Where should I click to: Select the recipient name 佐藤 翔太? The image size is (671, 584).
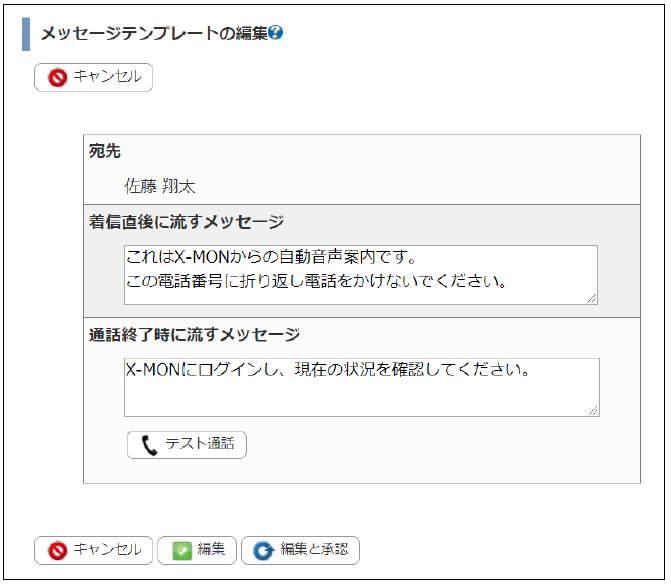(x=160, y=186)
